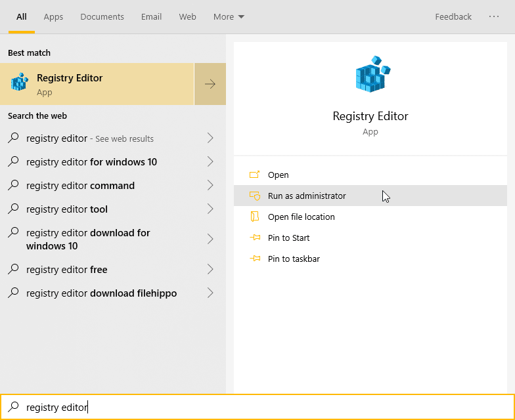
Task: Click the Open file location folder icon
Action: pyautogui.click(x=255, y=217)
